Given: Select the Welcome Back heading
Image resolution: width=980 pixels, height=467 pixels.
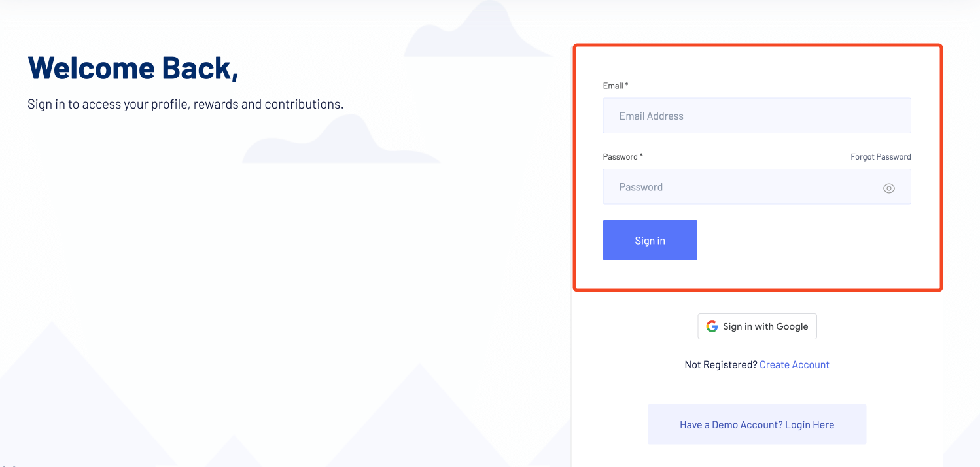Looking at the screenshot, I should [x=133, y=68].
